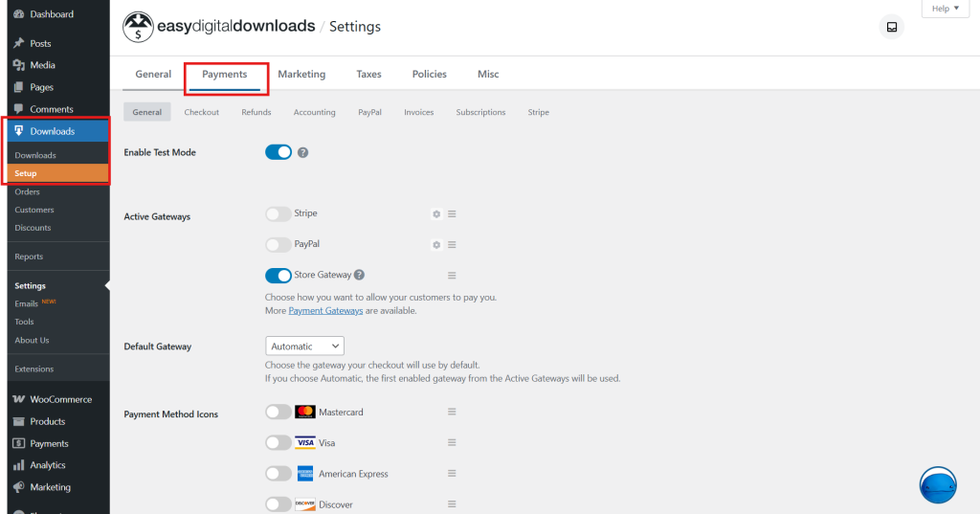Viewport: 980px width, 514px height.
Task: Turn off the Store Gateway toggle
Action: [x=278, y=275]
